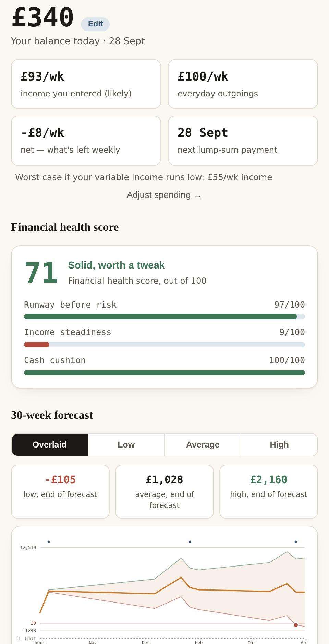Select the Overlaid forecast tab
329x644 pixels.
[x=50, y=445]
